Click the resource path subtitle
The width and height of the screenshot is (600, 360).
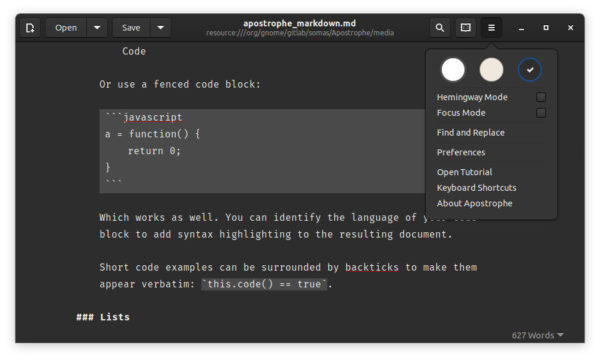pos(300,33)
